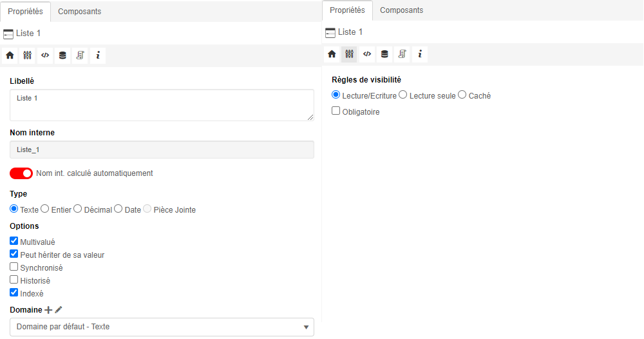
Task: Turn off "Nom int. calculé automatiquement" switch
Action: coord(21,173)
